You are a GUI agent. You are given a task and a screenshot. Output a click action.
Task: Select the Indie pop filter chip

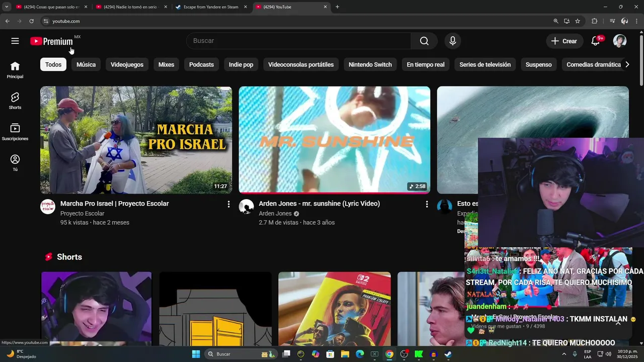click(241, 64)
